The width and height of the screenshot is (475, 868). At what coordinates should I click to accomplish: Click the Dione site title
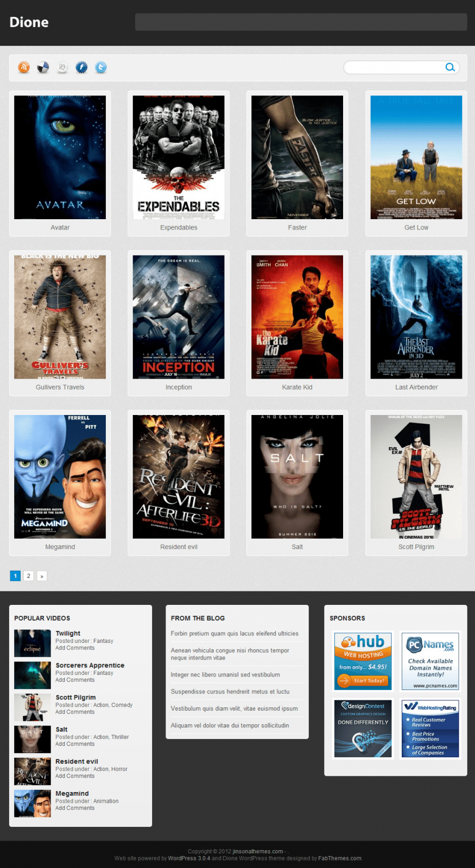point(29,22)
